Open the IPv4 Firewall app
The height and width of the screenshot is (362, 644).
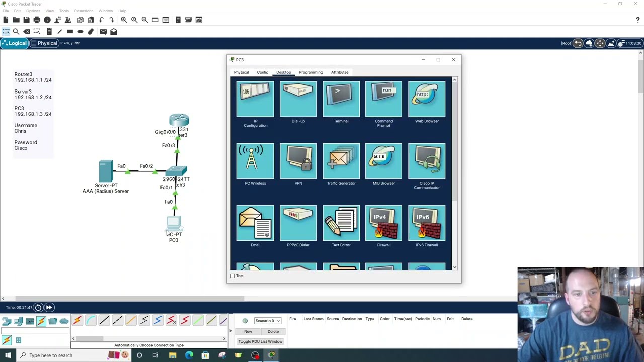[384, 223]
